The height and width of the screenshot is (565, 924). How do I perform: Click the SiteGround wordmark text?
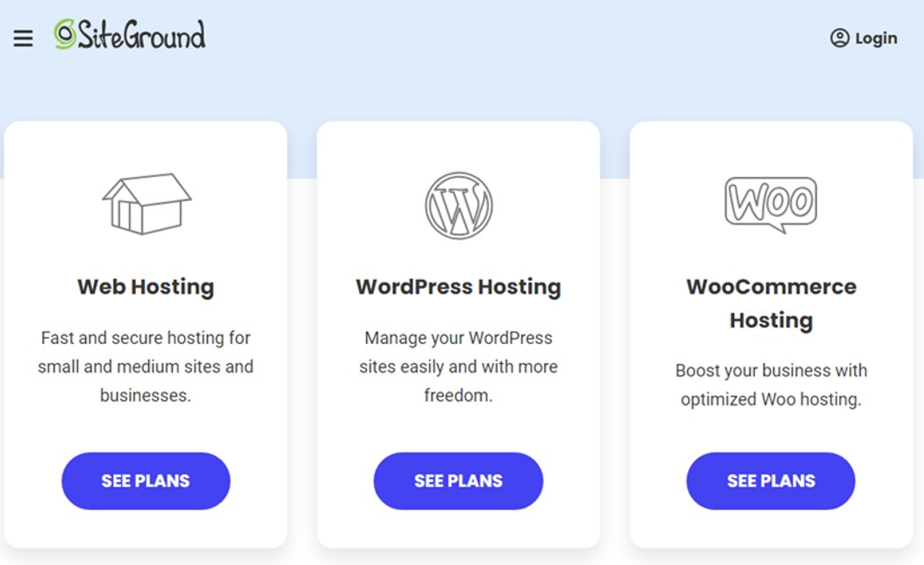tap(141, 35)
